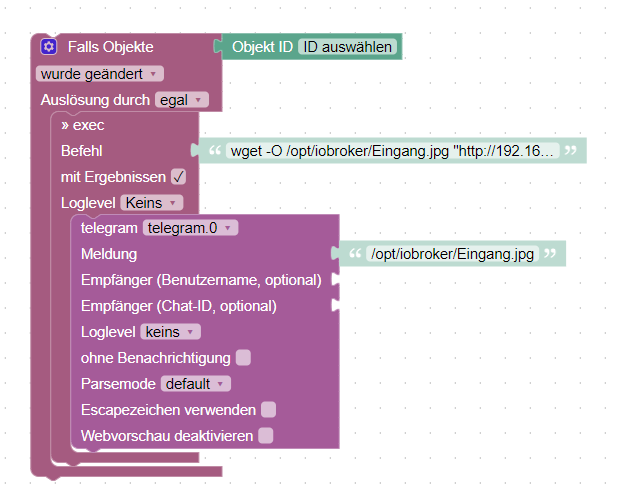This screenshot has height=492, width=625.
Task: Edit the /opt/iobroker/Eingang.jpg message text
Action: click(452, 254)
